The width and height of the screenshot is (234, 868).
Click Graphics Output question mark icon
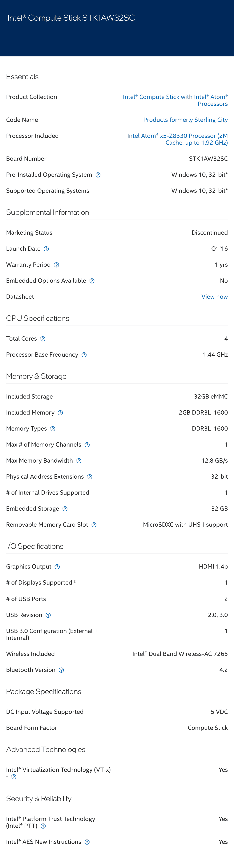coord(57,567)
